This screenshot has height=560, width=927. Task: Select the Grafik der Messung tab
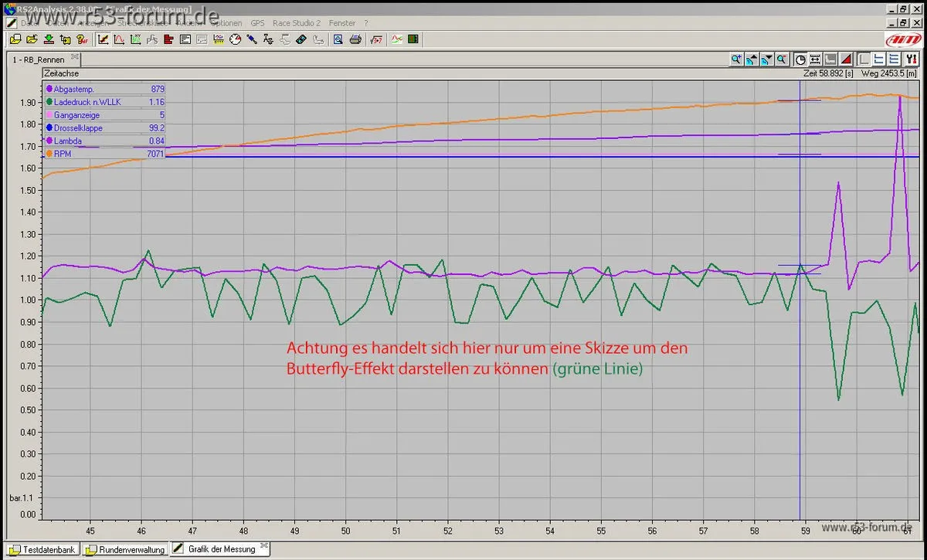pos(220,549)
